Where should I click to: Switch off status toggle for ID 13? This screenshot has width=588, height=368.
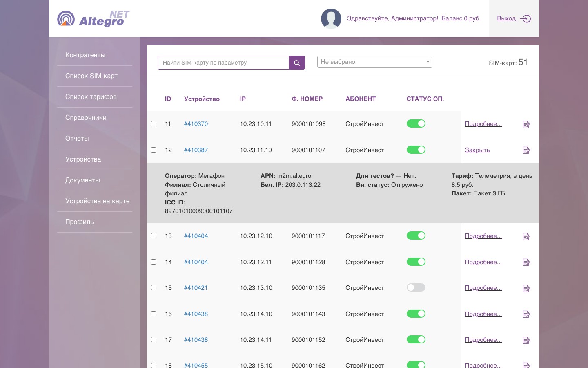pos(416,236)
